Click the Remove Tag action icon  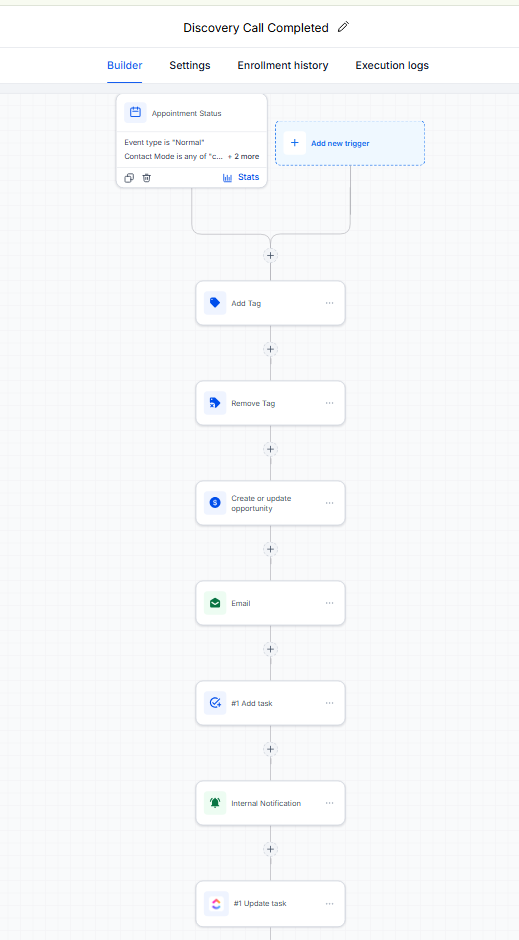click(215, 403)
